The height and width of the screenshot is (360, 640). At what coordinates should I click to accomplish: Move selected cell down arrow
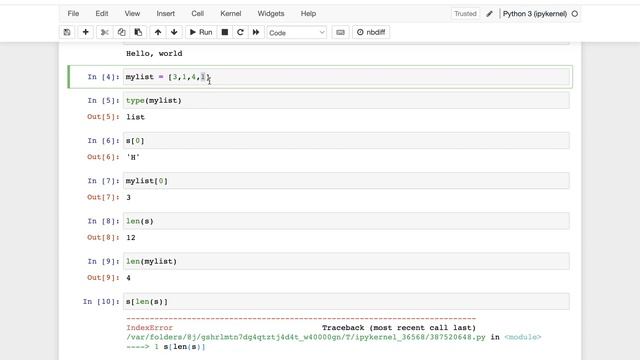[x=174, y=32]
